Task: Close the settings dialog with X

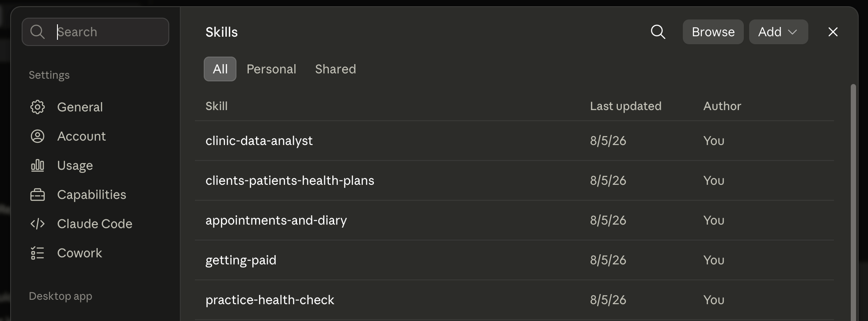Action: (833, 32)
